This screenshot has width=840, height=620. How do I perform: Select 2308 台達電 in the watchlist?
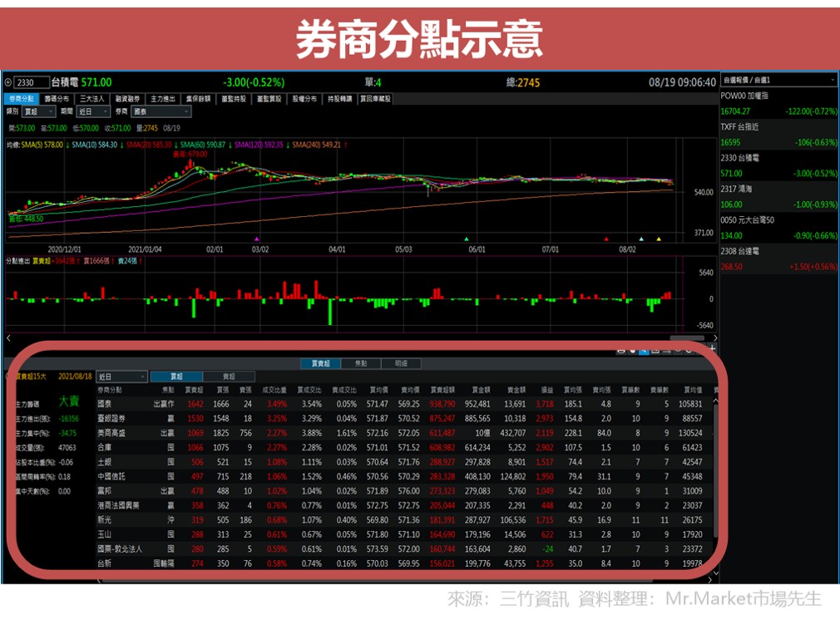click(778, 258)
